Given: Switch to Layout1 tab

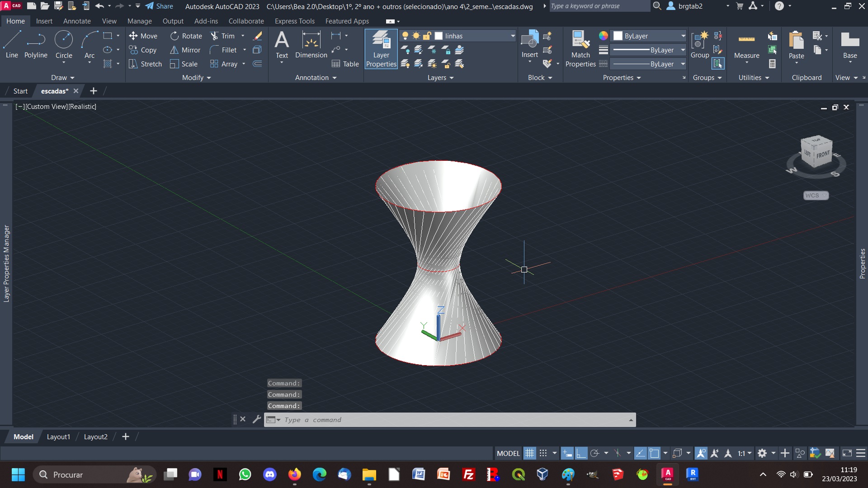Looking at the screenshot, I should pos(58,437).
